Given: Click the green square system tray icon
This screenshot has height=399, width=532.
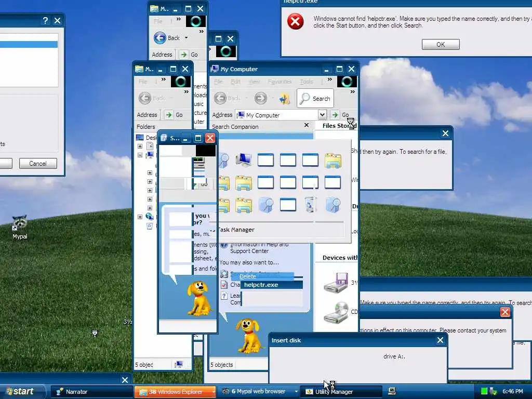Looking at the screenshot, I should (484, 391).
